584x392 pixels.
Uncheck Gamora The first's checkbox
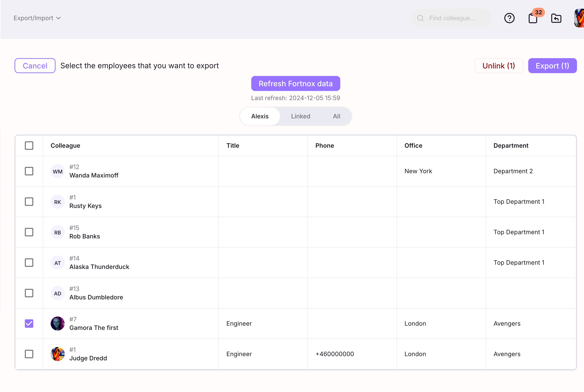tap(29, 324)
